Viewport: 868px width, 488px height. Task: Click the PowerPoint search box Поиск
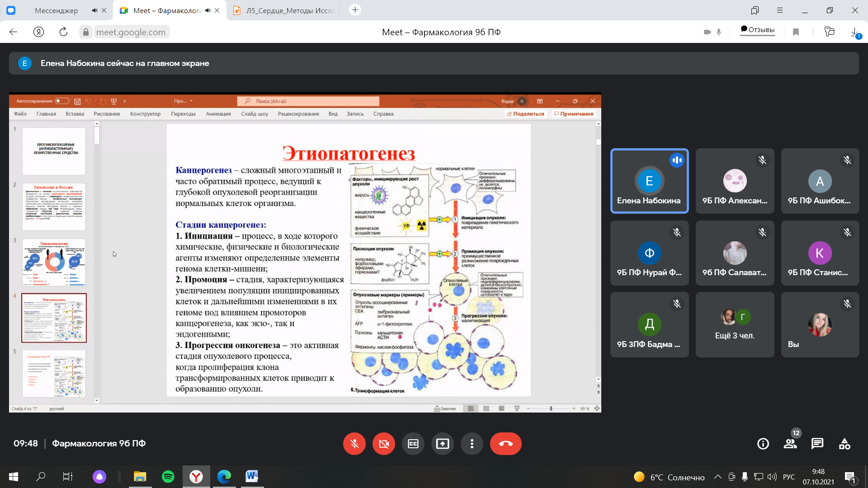pos(308,101)
